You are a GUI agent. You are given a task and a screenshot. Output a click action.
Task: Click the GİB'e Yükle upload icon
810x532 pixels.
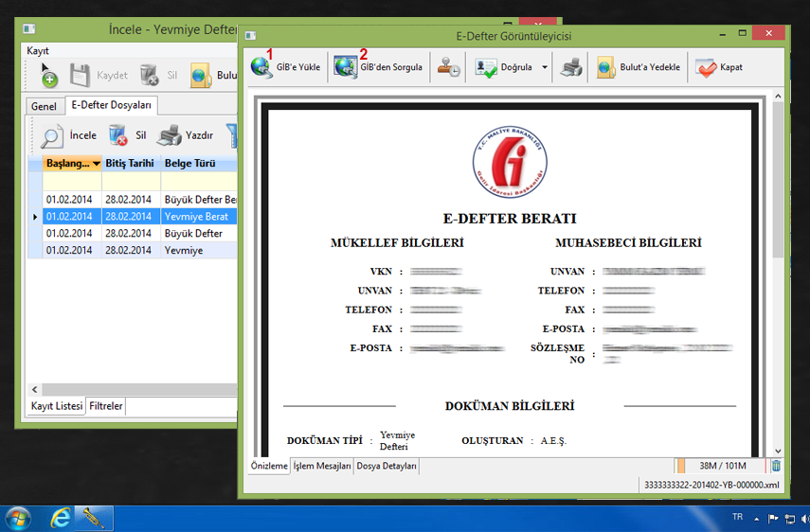261,68
